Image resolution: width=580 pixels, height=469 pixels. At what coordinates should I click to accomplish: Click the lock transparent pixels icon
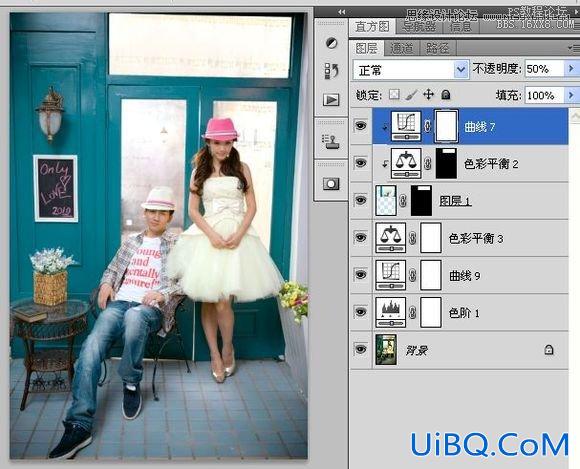tap(394, 95)
